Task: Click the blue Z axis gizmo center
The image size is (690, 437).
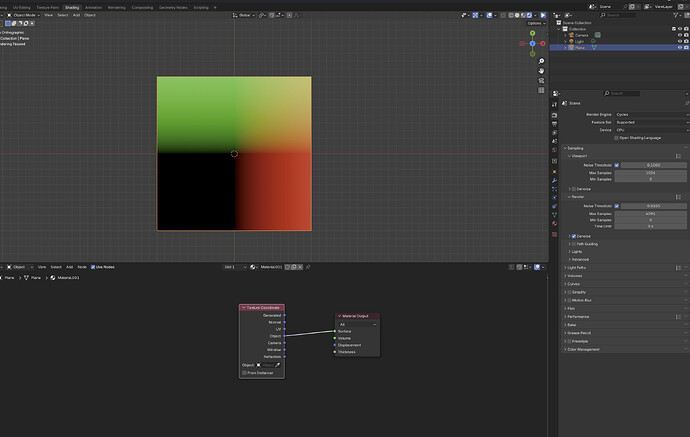Action: click(532, 44)
